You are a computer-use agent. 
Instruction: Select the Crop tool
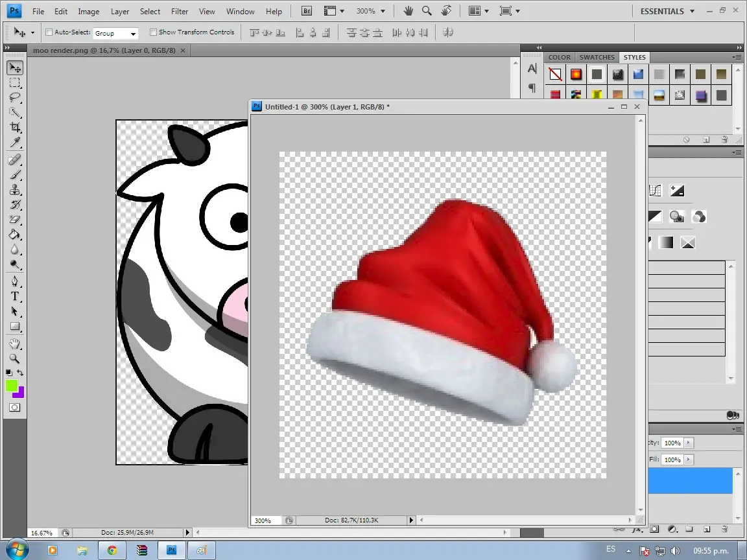pyautogui.click(x=15, y=127)
